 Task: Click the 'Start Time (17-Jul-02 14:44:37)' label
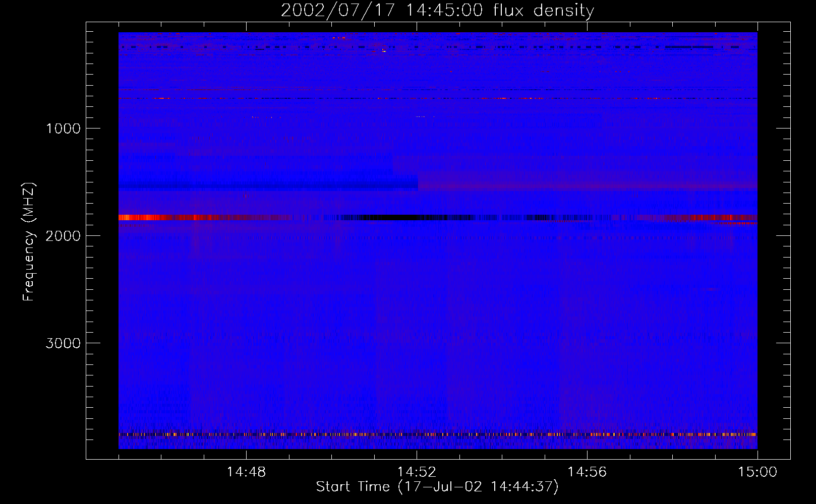[x=437, y=487]
